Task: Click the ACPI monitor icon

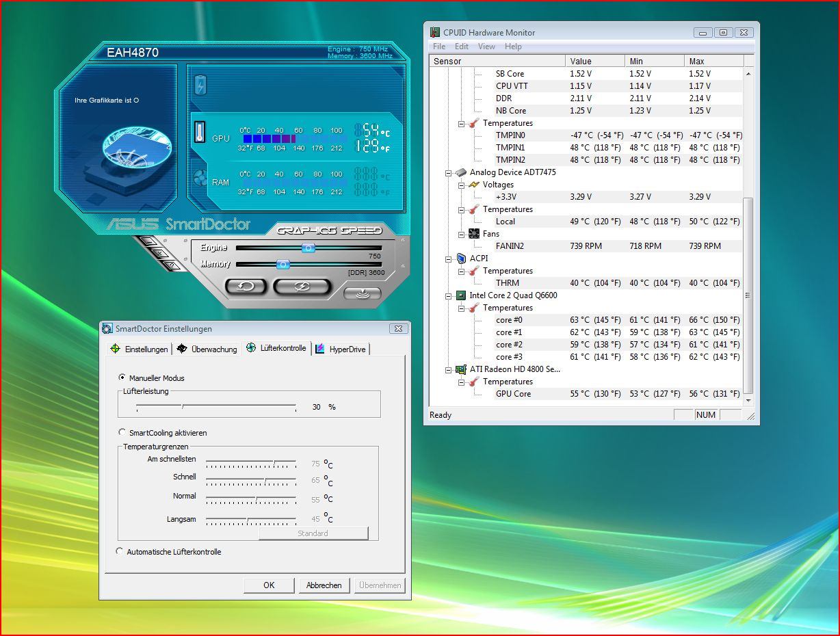Action: tap(461, 259)
